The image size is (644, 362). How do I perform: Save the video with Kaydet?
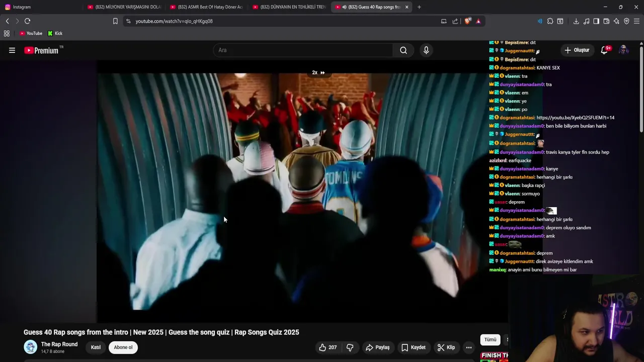point(414,347)
